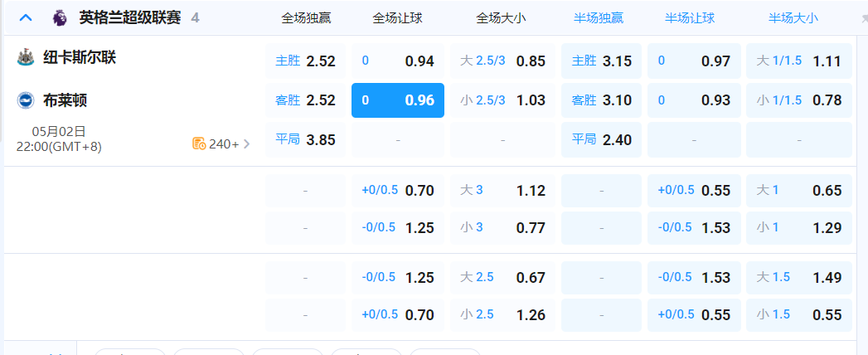Pick -0/0.5 1.25 beside 大 2.5
Viewport: 868px width, 355px height.
[x=397, y=278]
